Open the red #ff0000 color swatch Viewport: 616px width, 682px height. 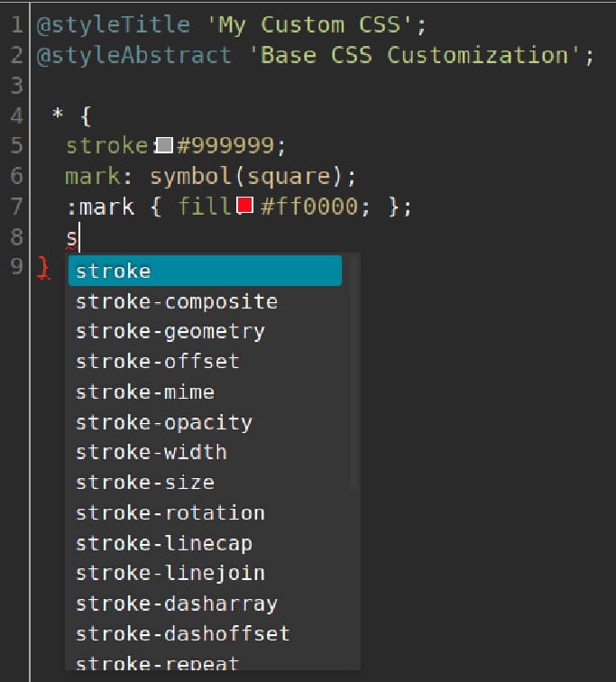coord(244,207)
